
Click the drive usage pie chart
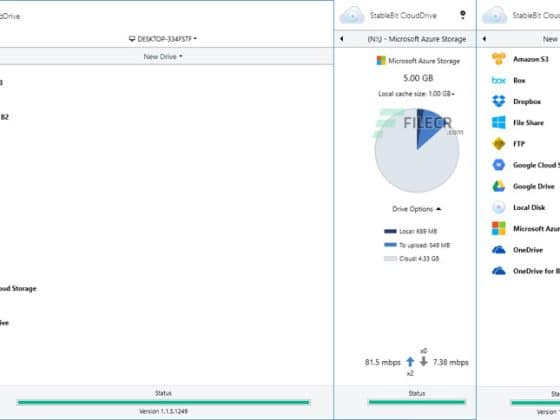417,150
